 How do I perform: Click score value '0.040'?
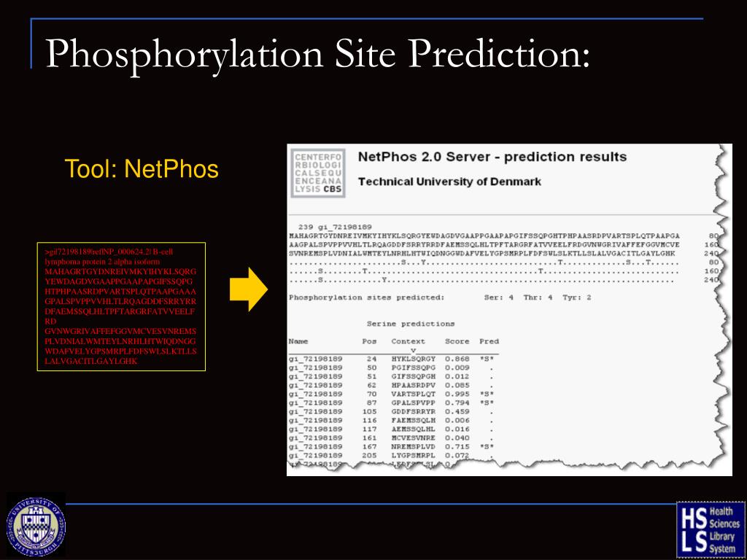[457, 437]
